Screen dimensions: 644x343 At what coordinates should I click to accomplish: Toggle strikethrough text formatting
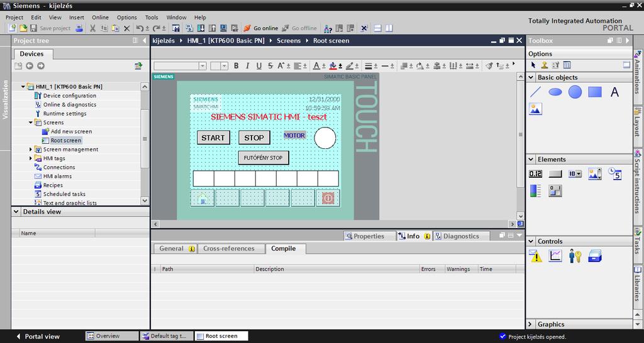pyautogui.click(x=270, y=65)
